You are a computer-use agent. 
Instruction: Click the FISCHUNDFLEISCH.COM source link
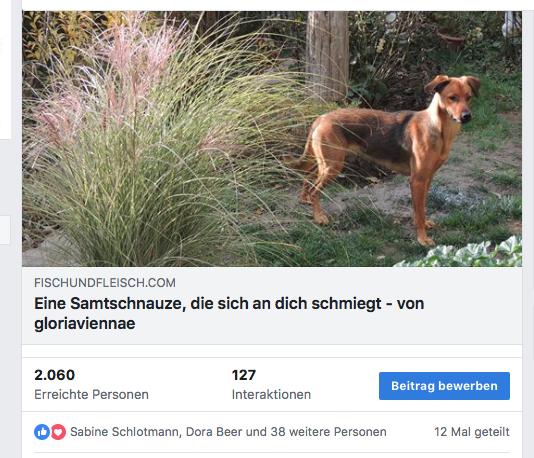[x=105, y=283]
